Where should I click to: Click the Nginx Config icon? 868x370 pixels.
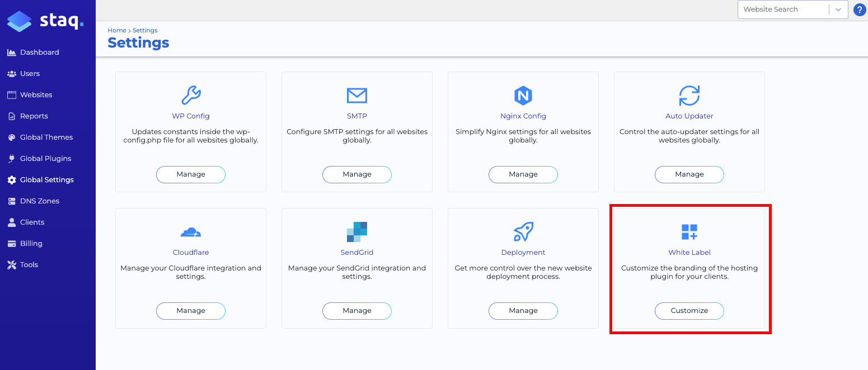(523, 96)
